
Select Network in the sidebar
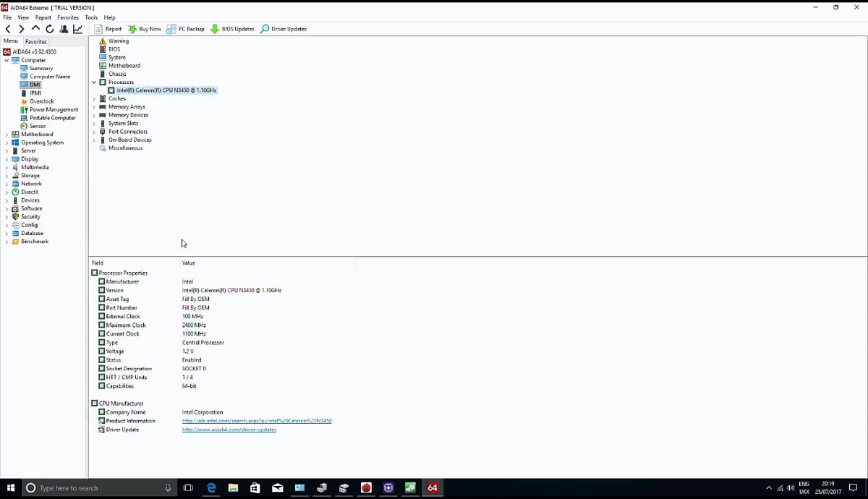click(x=31, y=184)
